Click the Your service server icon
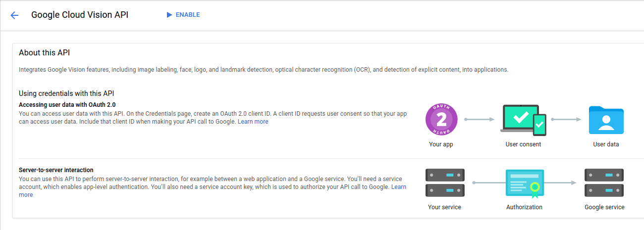The height and width of the screenshot is (230, 644). point(445,183)
